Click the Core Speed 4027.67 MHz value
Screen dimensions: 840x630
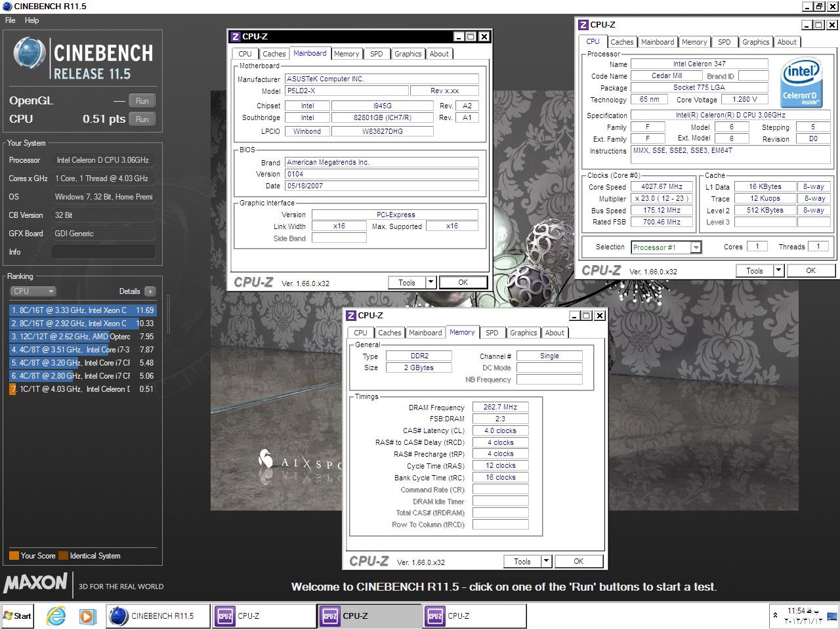662,186
